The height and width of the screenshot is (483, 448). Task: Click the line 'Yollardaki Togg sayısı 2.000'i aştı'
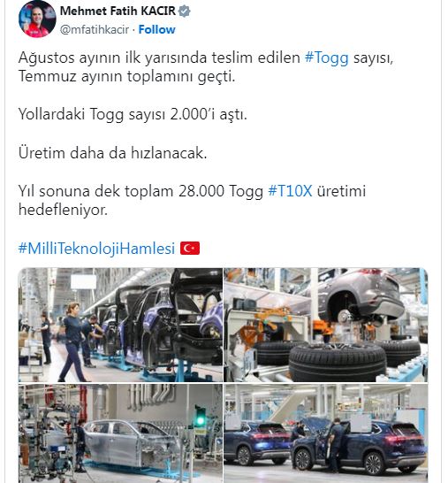133,115
